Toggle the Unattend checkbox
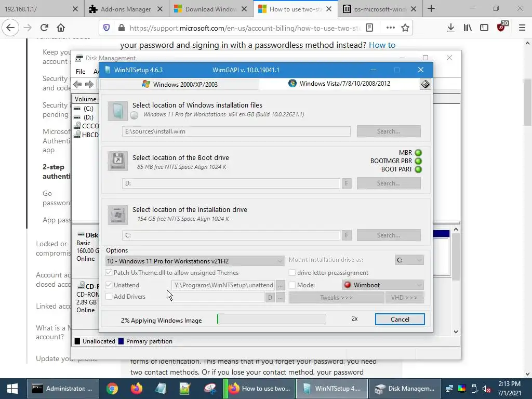This screenshot has height=399, width=532. click(109, 285)
